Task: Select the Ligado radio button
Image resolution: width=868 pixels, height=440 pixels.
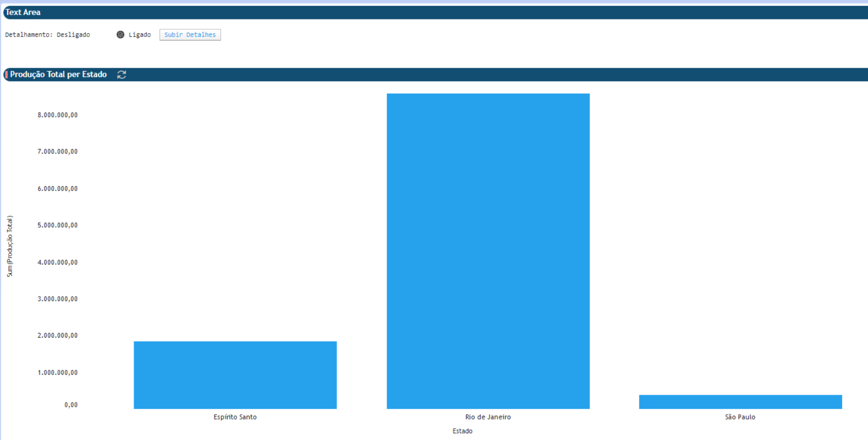Action: click(x=120, y=35)
